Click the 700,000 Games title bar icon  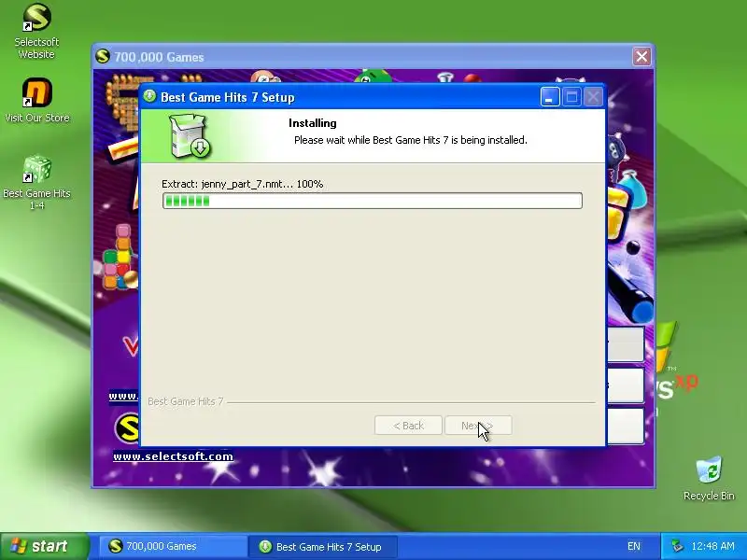pos(103,56)
